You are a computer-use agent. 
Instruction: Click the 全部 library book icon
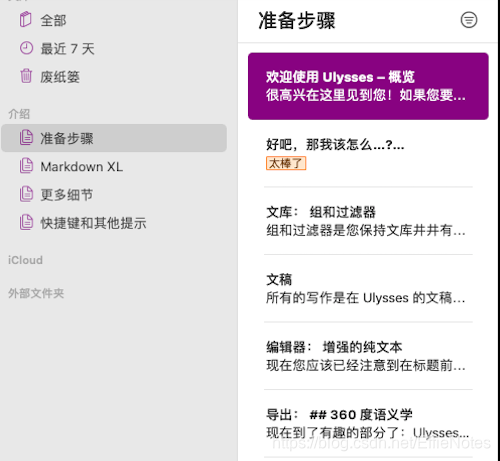pos(26,19)
